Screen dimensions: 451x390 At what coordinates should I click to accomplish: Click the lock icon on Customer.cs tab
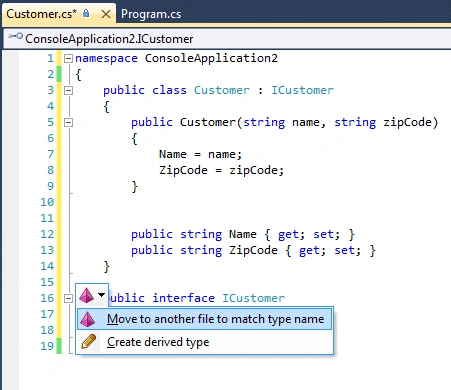86,13
